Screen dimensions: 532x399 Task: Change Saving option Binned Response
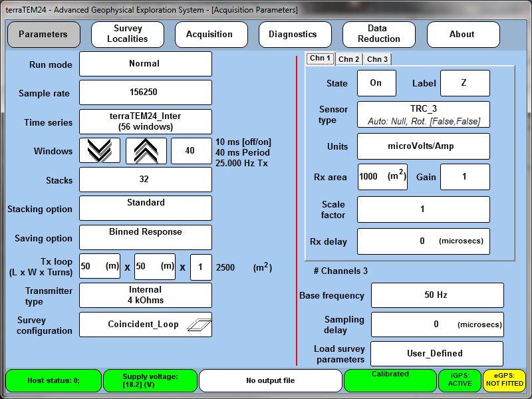pyautogui.click(x=146, y=237)
